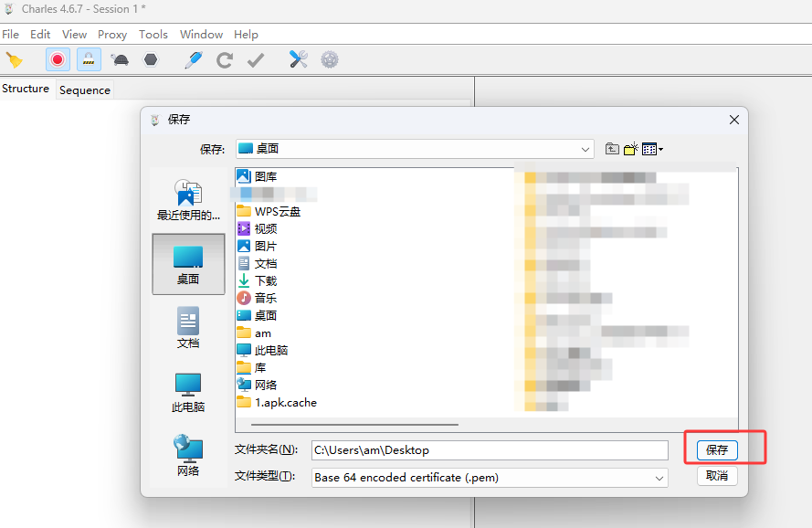
Task: Click the Validate checkmark icon
Action: [x=256, y=60]
